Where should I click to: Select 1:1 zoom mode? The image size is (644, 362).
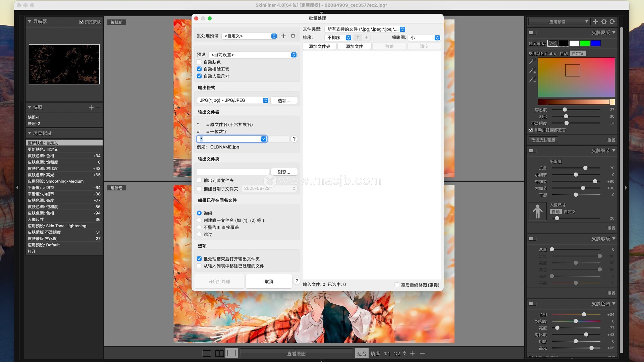click(387, 353)
